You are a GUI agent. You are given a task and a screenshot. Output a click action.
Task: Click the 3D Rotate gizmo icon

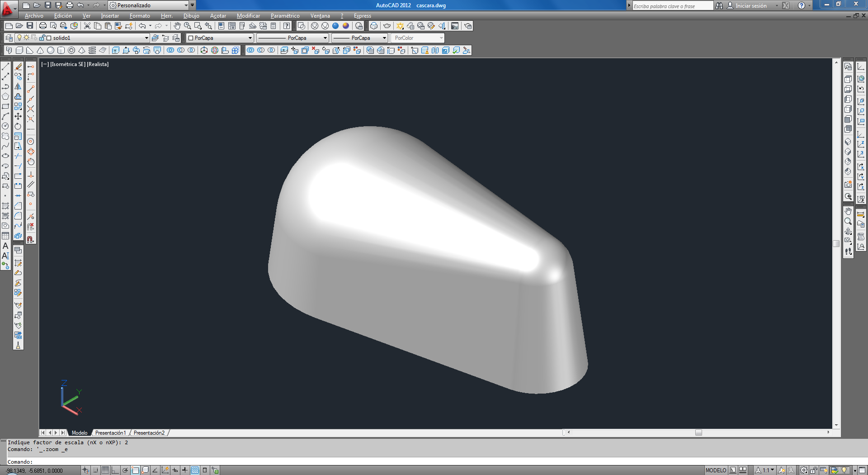coord(215,50)
